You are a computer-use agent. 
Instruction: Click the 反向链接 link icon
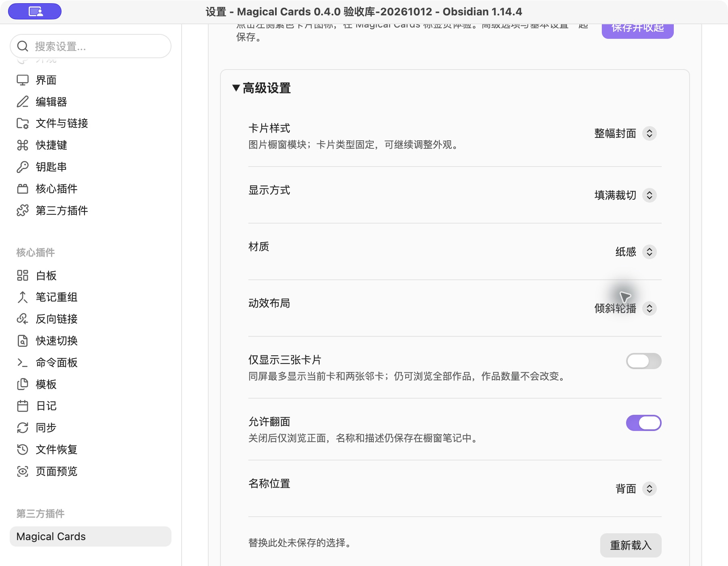(23, 319)
